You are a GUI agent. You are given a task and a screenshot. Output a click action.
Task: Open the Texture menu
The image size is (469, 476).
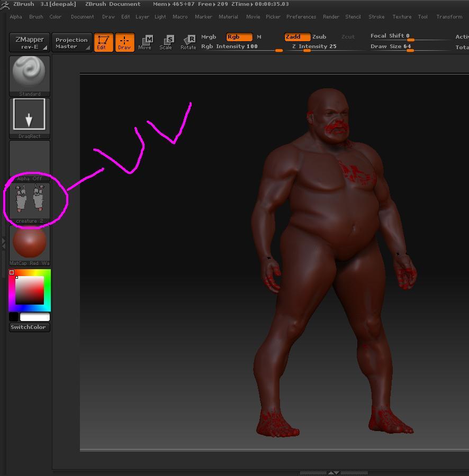pos(402,17)
